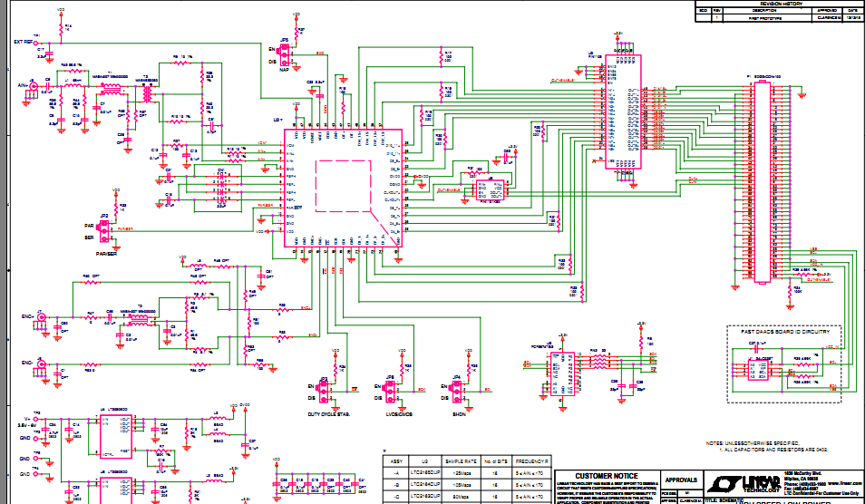Click the Linear Technology logo
The height and width of the screenshot is (504, 865).
pos(743,483)
